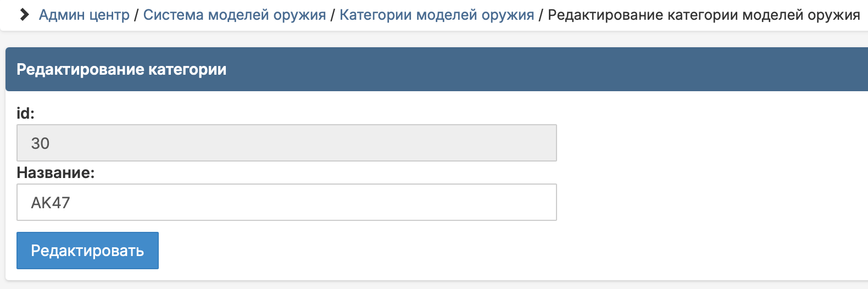Click empty right end of Название input
The width and height of the screenshot is (868, 289).
point(494,202)
